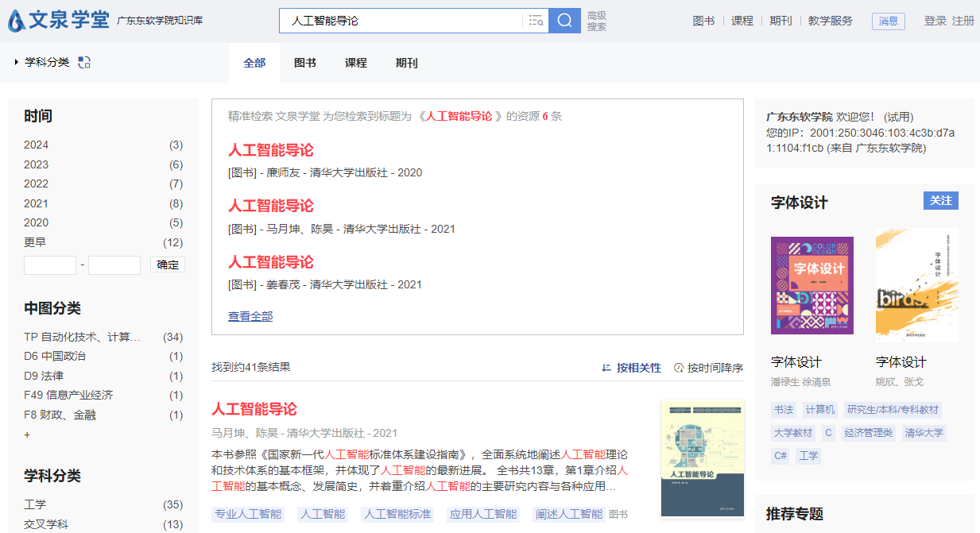Screen dimensions: 980x533
Task: Click the blue magnifier search icon
Action: [x=564, y=20]
